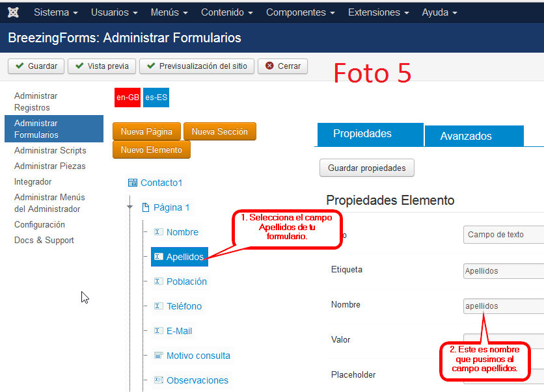Click the Nombre field containing apellidos
544x392 pixels.
point(504,306)
